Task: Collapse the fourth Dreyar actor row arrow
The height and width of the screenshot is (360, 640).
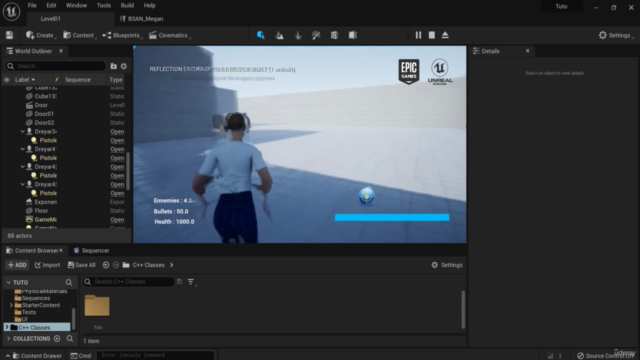Action: click(x=23, y=184)
